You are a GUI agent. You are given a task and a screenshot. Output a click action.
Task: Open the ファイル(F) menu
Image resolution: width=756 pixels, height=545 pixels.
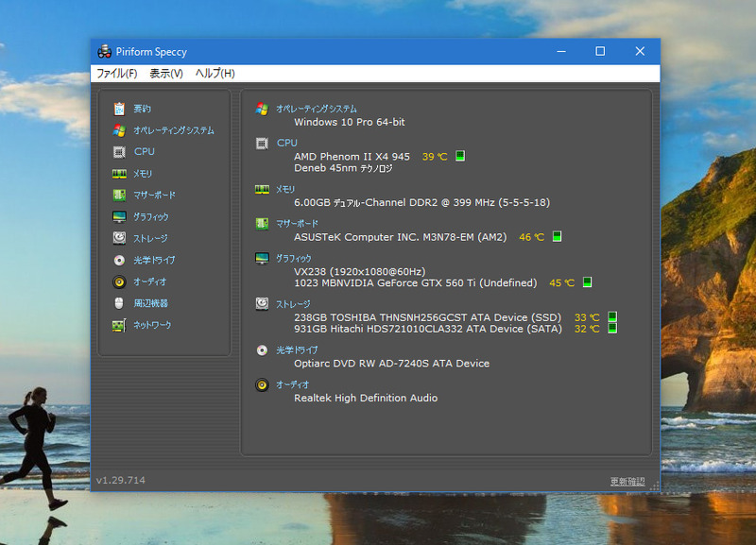pos(117,74)
